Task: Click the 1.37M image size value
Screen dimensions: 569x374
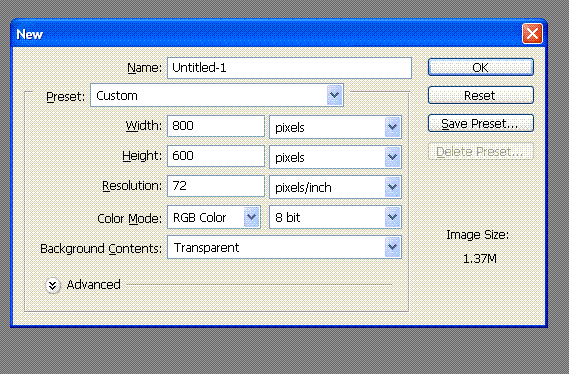Action: (480, 259)
